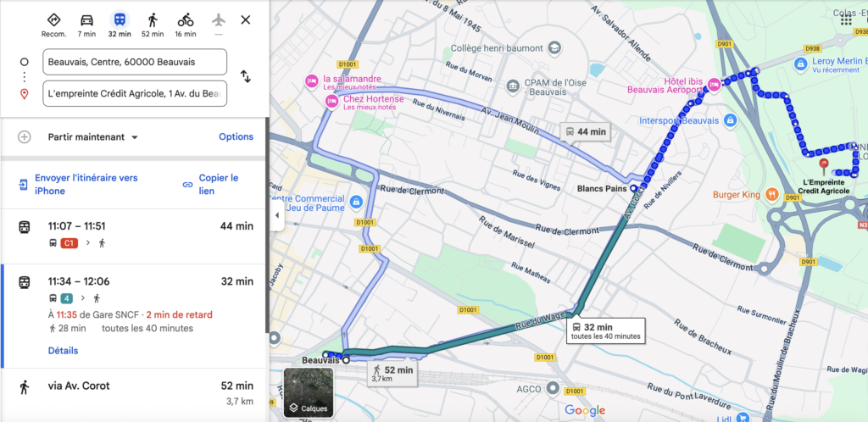Click the Rue de Bracheux street label

(x=703, y=337)
